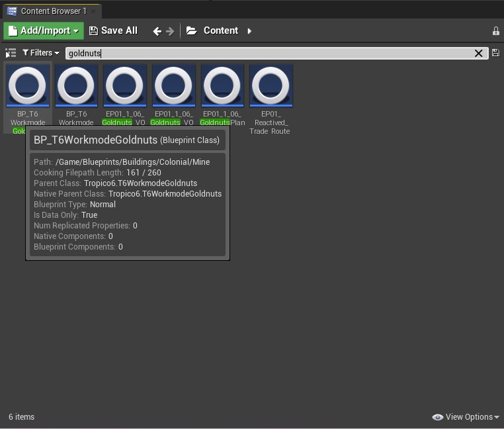The height and width of the screenshot is (429, 504).
Task: Save the search as a collection
Action: click(x=495, y=53)
